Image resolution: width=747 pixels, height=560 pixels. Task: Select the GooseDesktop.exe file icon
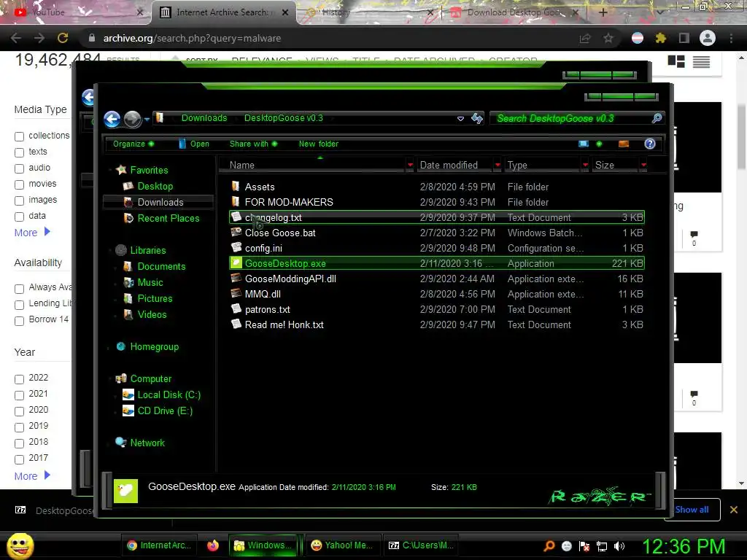pyautogui.click(x=236, y=262)
